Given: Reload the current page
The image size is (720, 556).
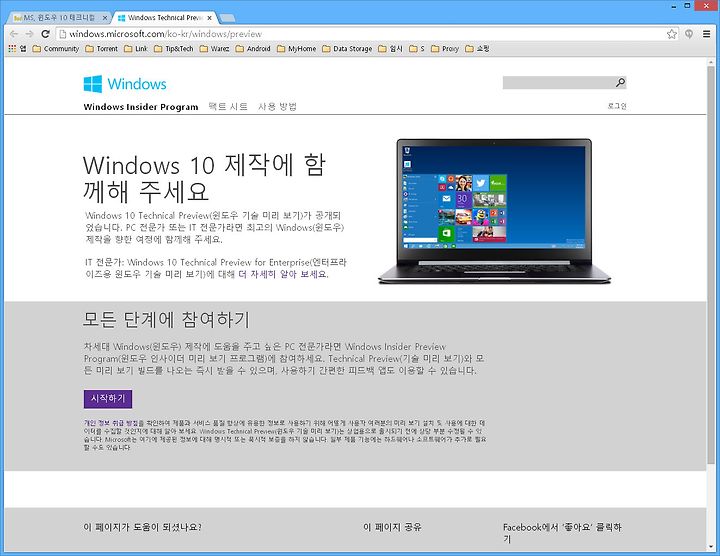Looking at the screenshot, I should tap(45, 34).
